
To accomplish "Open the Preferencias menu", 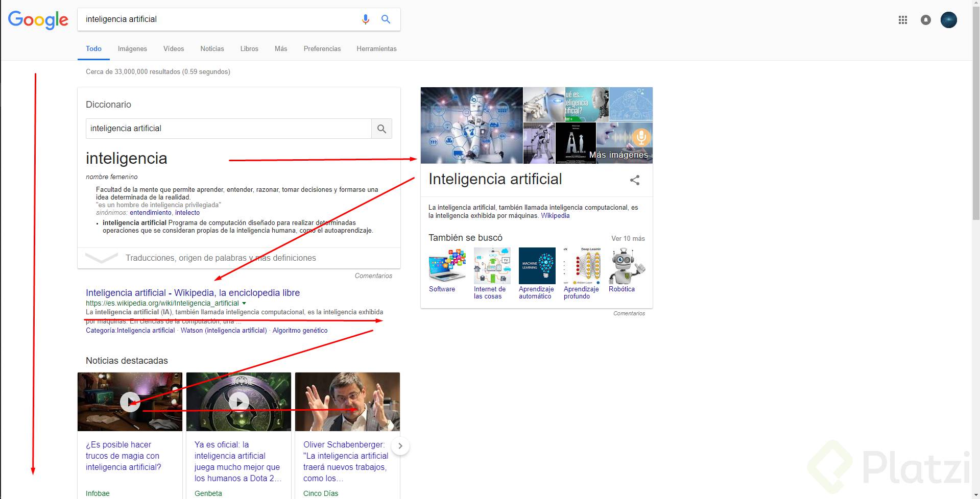I will pos(322,49).
